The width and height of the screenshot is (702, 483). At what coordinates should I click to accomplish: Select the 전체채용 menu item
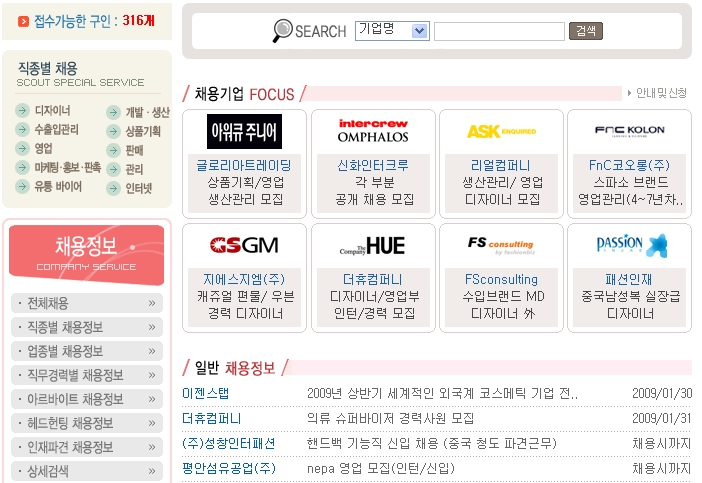click(86, 303)
